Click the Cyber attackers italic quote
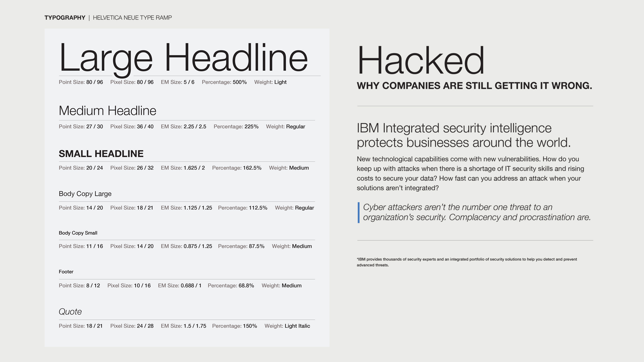 (477, 212)
